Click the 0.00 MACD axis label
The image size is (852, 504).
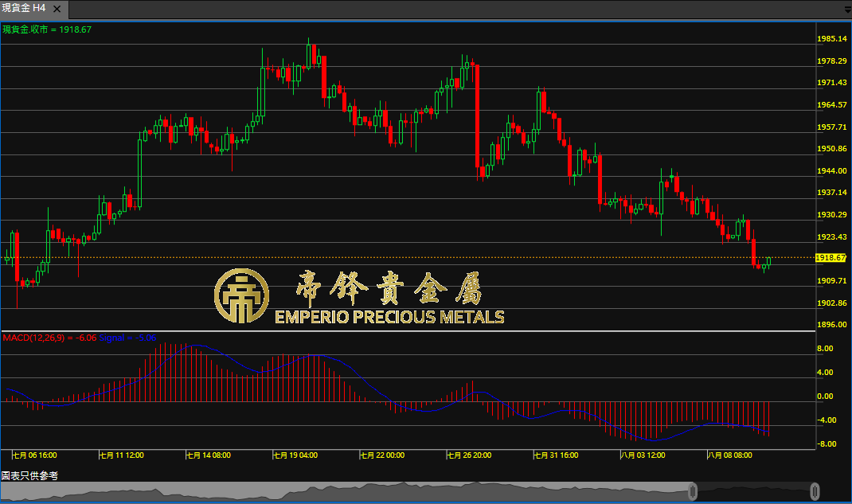(825, 396)
